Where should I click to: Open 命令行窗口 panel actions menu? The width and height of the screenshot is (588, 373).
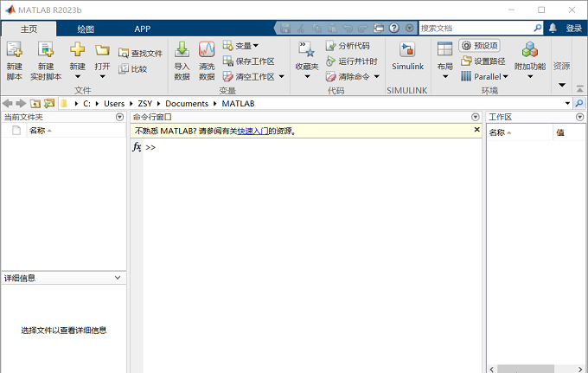click(x=476, y=117)
